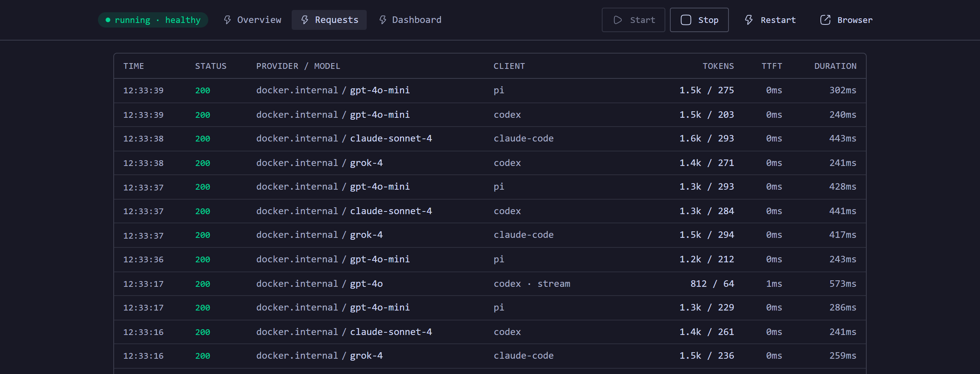The height and width of the screenshot is (374, 980).
Task: Open the grok-4 request lasting 259ms
Action: click(x=490, y=356)
